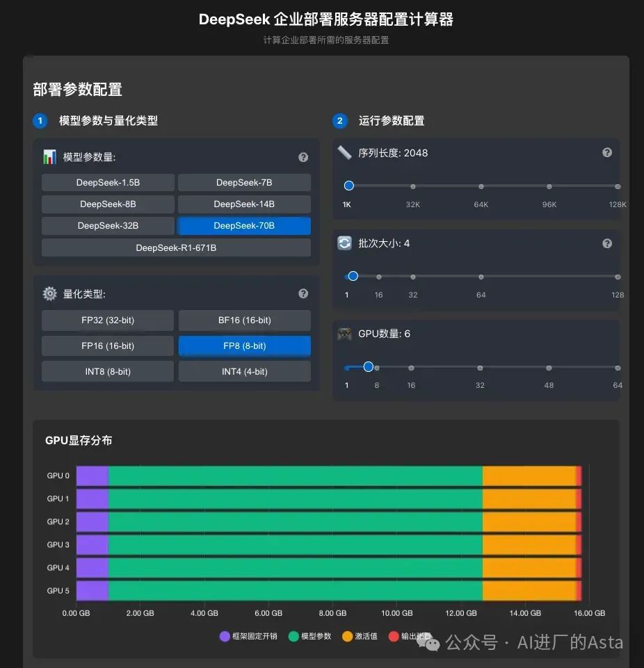
Task: Pick INT8 (8-bit) quantization
Action: (x=108, y=371)
